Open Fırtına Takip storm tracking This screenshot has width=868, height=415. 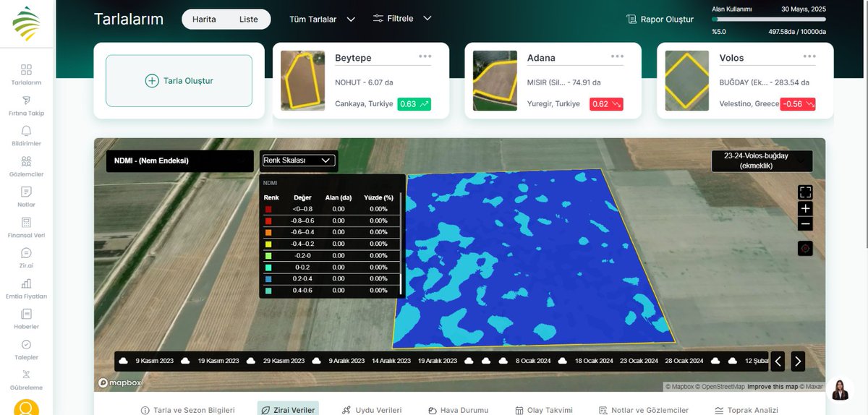(26, 105)
